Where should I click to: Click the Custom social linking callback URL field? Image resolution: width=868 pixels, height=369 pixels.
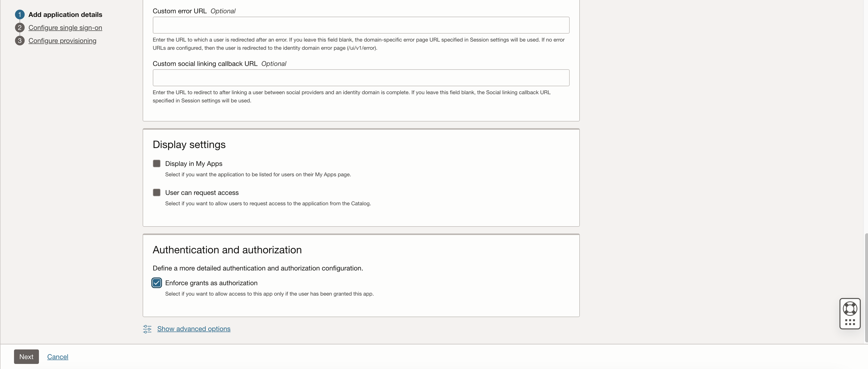point(360,78)
